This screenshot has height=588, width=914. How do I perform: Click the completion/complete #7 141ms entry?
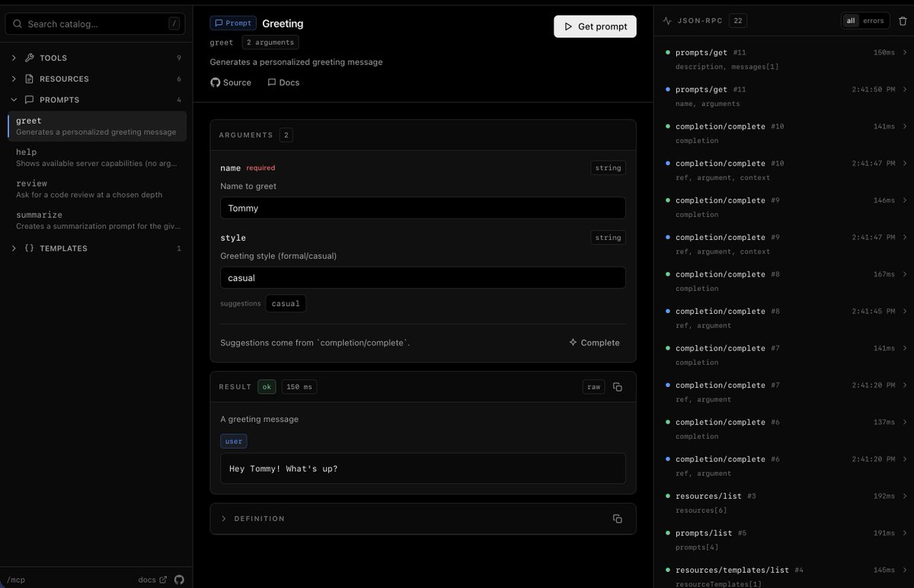pos(785,355)
